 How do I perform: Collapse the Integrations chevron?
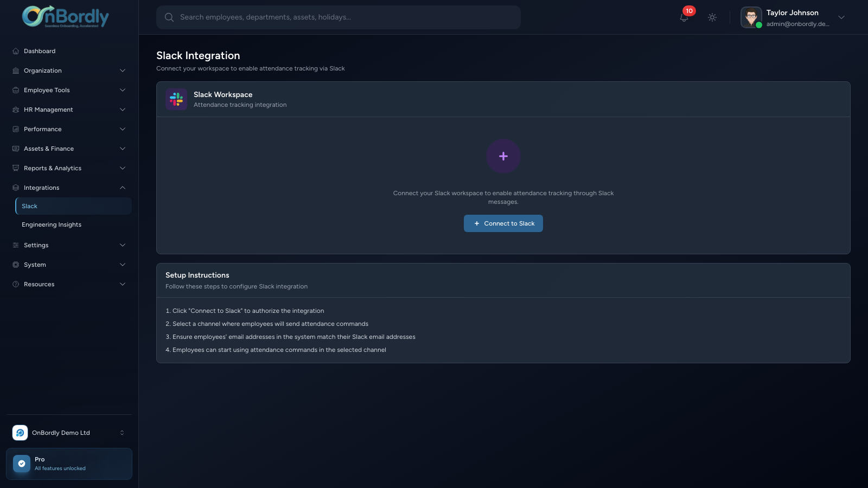click(123, 188)
